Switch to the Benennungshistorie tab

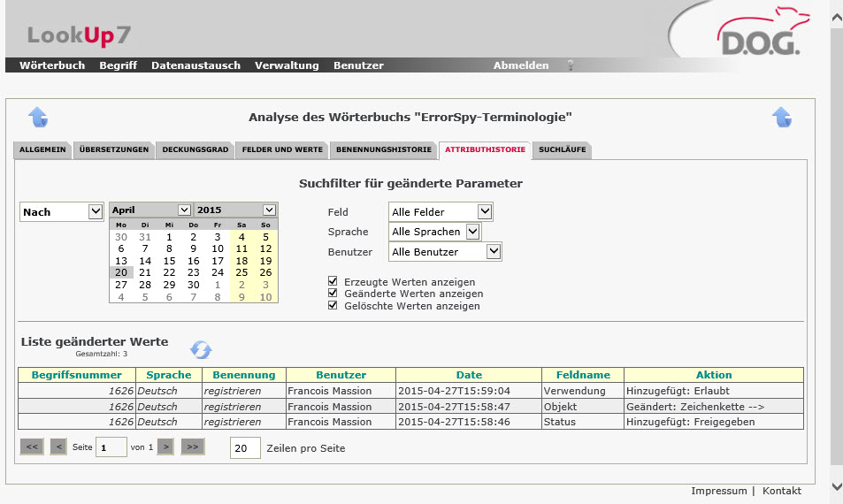[384, 150]
